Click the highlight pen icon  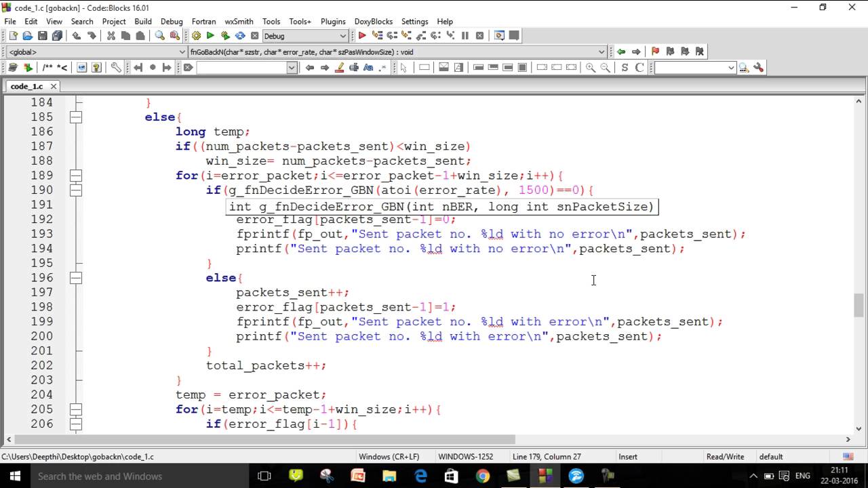(339, 67)
